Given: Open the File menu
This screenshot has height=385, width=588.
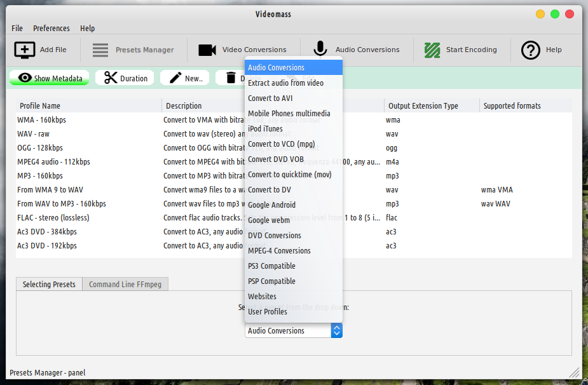Looking at the screenshot, I should tap(17, 28).
